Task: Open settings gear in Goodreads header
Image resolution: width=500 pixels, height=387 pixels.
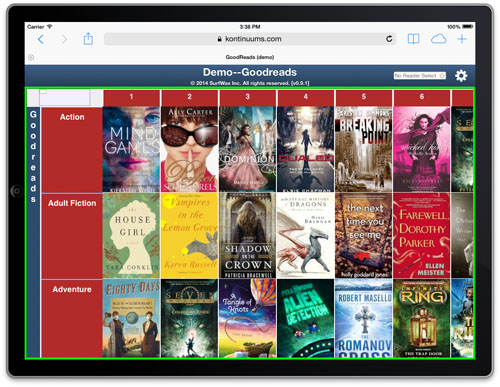Action: click(x=461, y=76)
